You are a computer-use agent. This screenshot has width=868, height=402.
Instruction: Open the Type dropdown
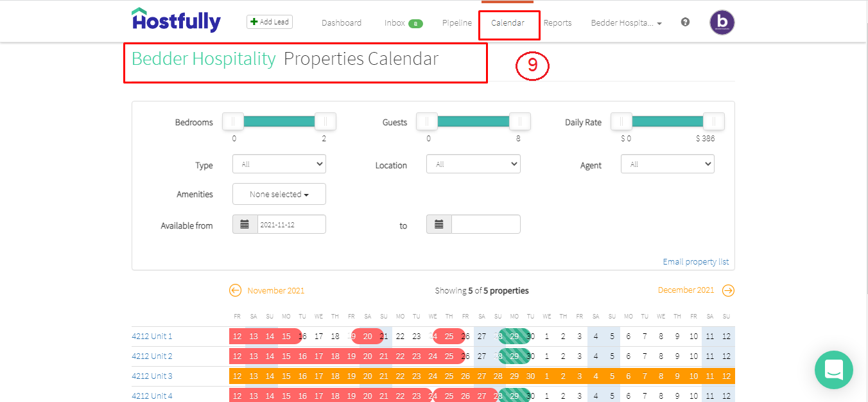click(x=279, y=164)
